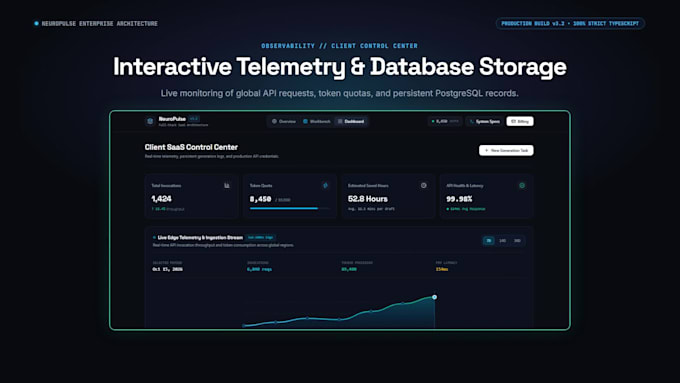The width and height of the screenshot is (680, 383).
Task: Click the Token Quota card icon
Action: click(x=325, y=186)
